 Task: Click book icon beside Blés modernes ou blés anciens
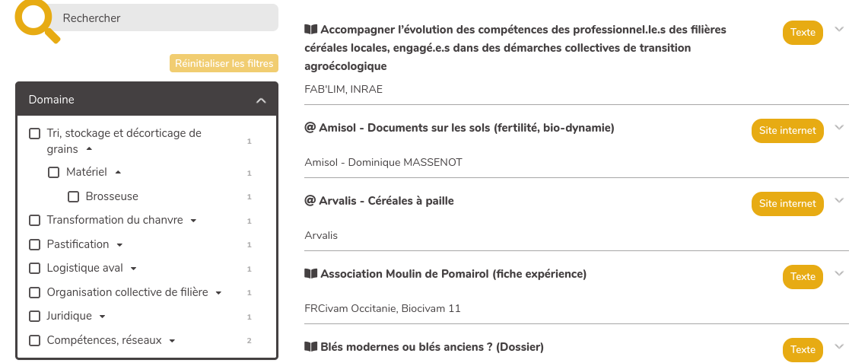coord(310,347)
